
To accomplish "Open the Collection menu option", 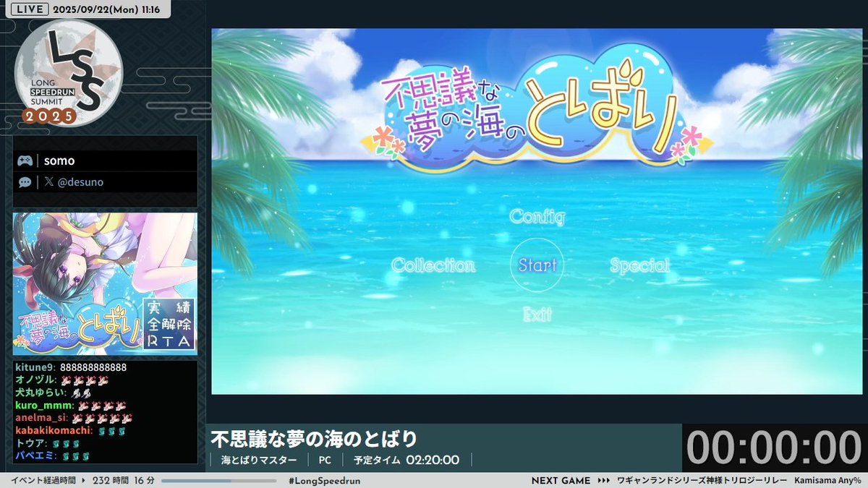I will pyautogui.click(x=433, y=265).
